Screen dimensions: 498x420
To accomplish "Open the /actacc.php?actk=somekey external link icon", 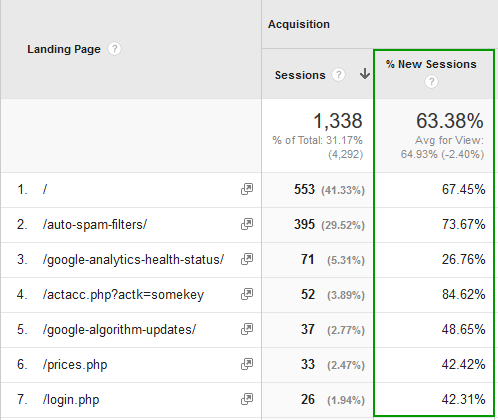I will (247, 294).
